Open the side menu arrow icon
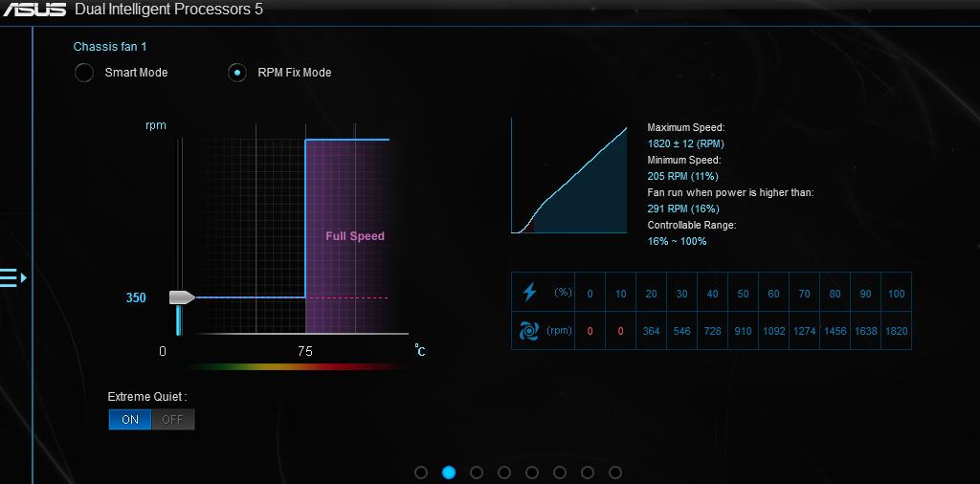The image size is (980, 484). [13, 277]
